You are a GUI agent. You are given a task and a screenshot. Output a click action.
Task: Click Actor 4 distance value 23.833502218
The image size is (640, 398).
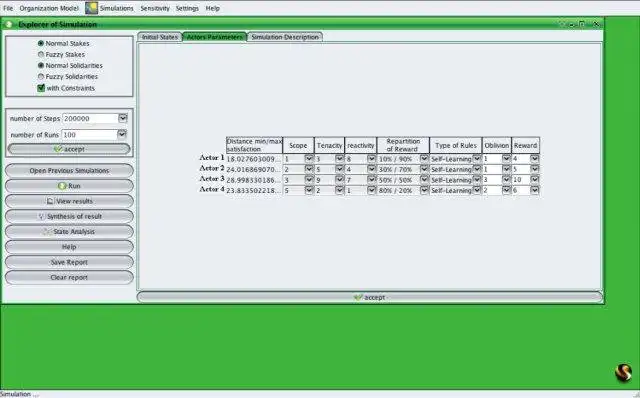[x=254, y=190]
